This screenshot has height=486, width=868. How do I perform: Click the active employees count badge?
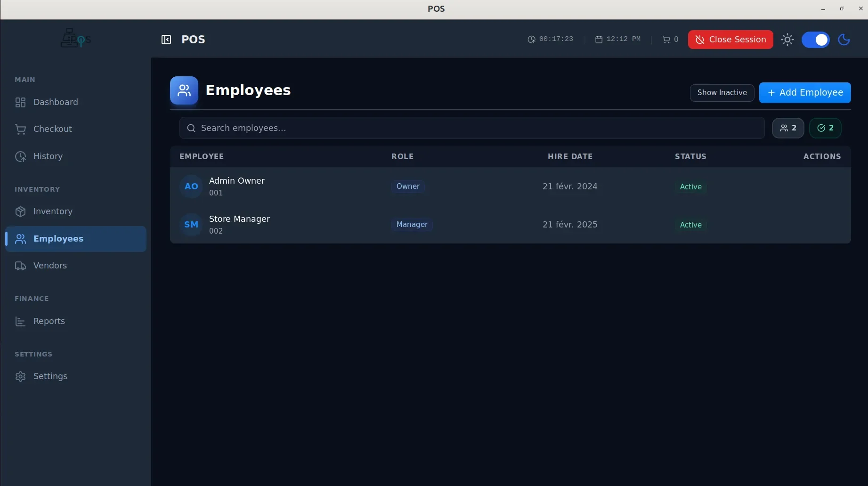(x=825, y=128)
